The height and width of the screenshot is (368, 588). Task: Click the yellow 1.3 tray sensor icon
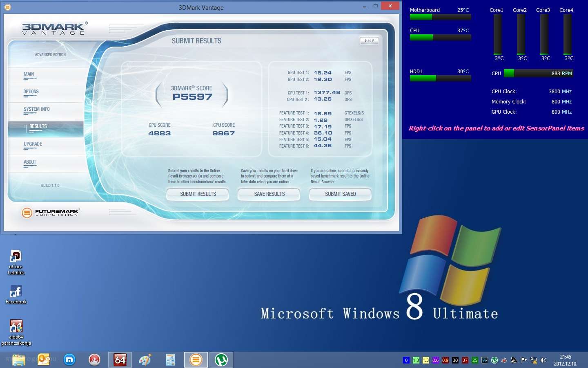pyautogui.click(x=425, y=360)
